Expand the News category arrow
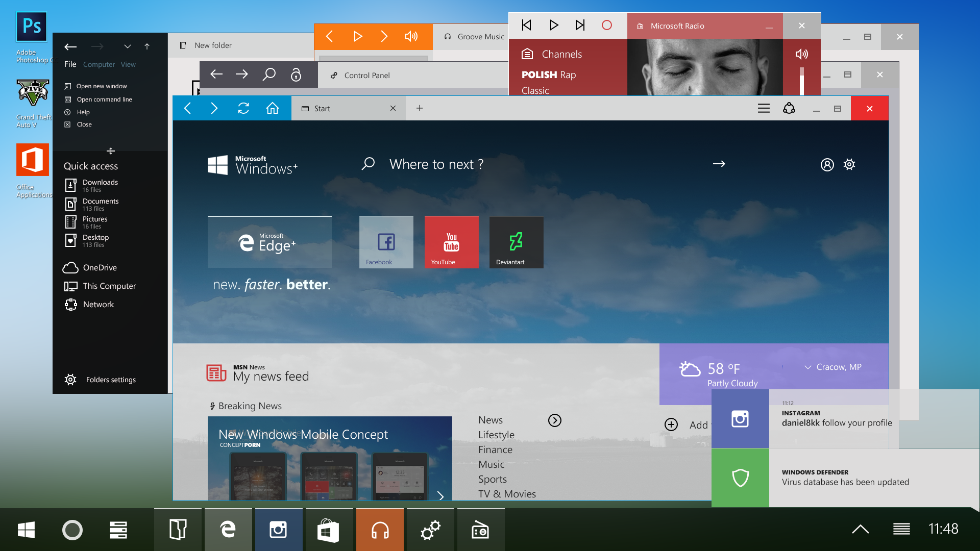The image size is (980, 551). tap(555, 420)
